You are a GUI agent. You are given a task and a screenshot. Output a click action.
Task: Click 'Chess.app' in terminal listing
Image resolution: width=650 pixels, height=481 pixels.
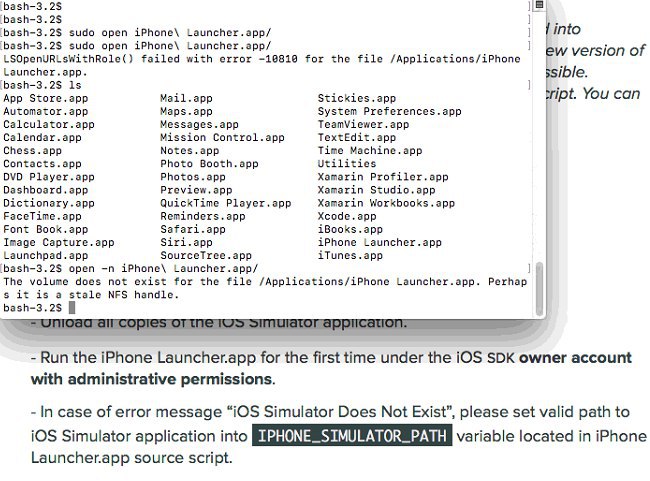pyautogui.click(x=32, y=151)
